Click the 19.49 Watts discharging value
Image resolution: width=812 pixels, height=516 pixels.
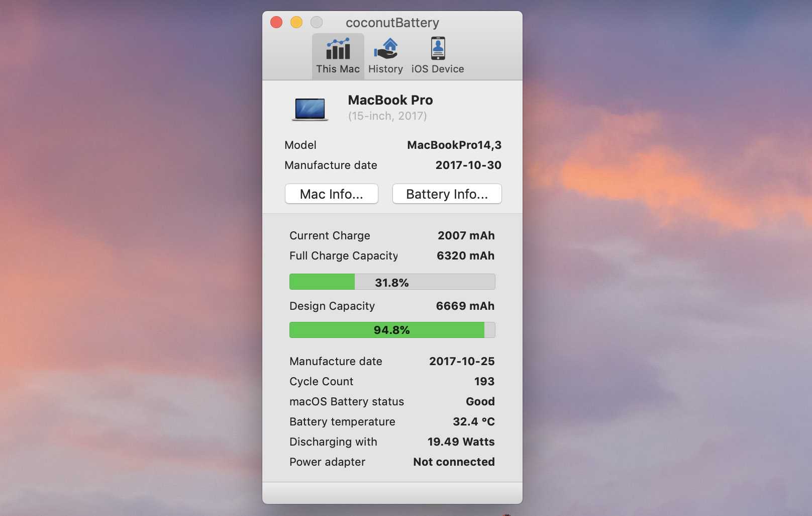pyautogui.click(x=461, y=442)
